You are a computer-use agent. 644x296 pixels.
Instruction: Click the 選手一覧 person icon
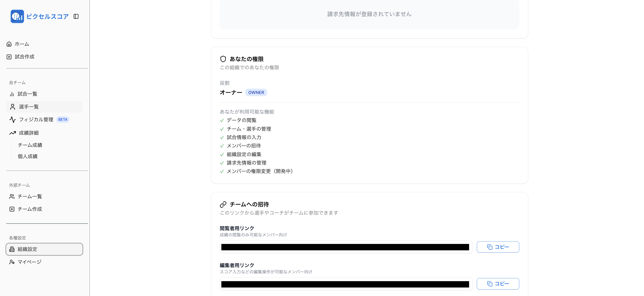point(13,107)
